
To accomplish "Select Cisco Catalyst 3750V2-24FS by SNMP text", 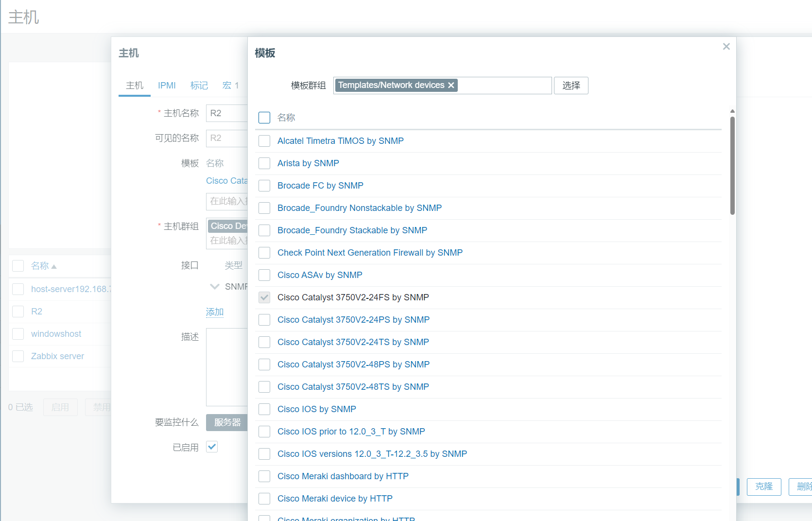I will point(353,297).
